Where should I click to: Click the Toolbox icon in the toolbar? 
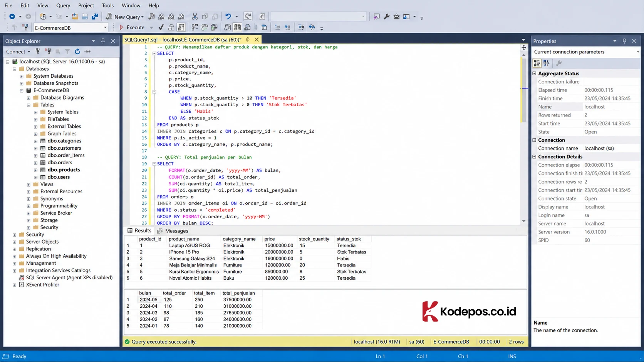coord(396,17)
